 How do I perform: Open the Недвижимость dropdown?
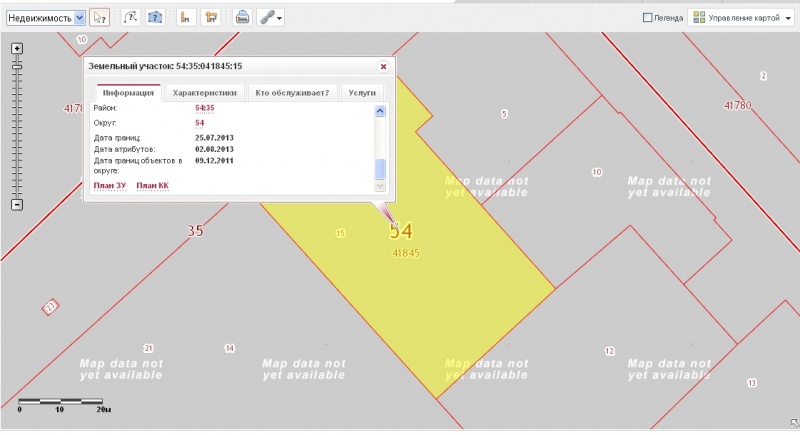pos(79,17)
